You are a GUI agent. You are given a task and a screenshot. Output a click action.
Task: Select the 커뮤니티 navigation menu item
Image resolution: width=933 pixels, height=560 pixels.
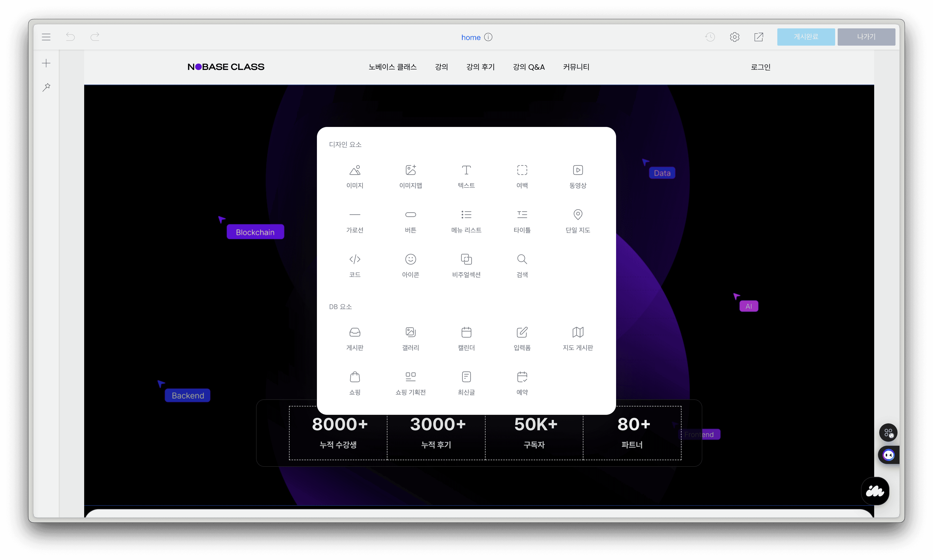pyautogui.click(x=576, y=67)
